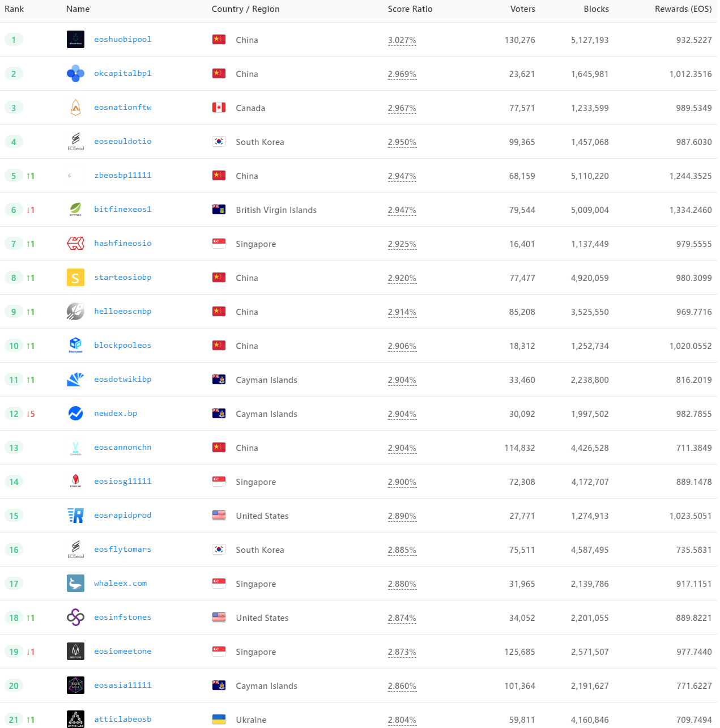Click the Name column header
The width and height of the screenshot is (720, 728).
pos(78,9)
